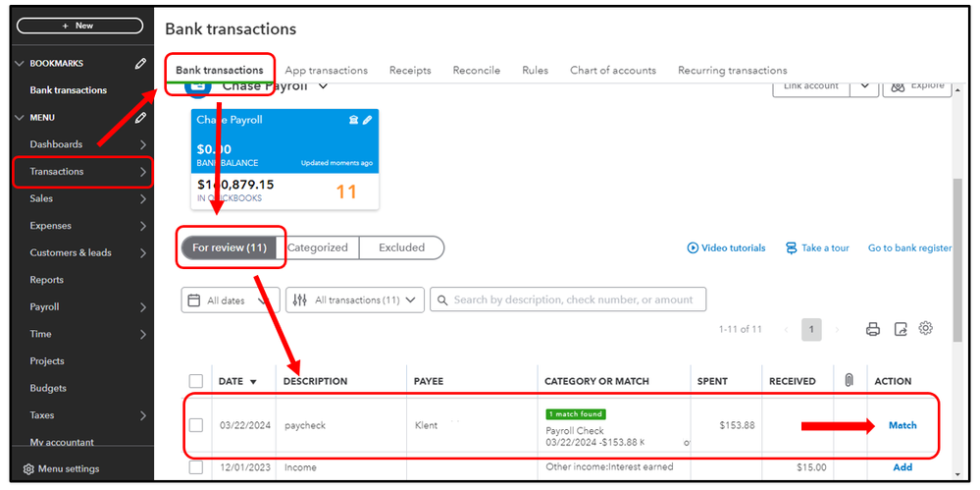This screenshot has height=490, width=980.
Task: Collapse the BOOKMARKS section
Action: pos(19,63)
